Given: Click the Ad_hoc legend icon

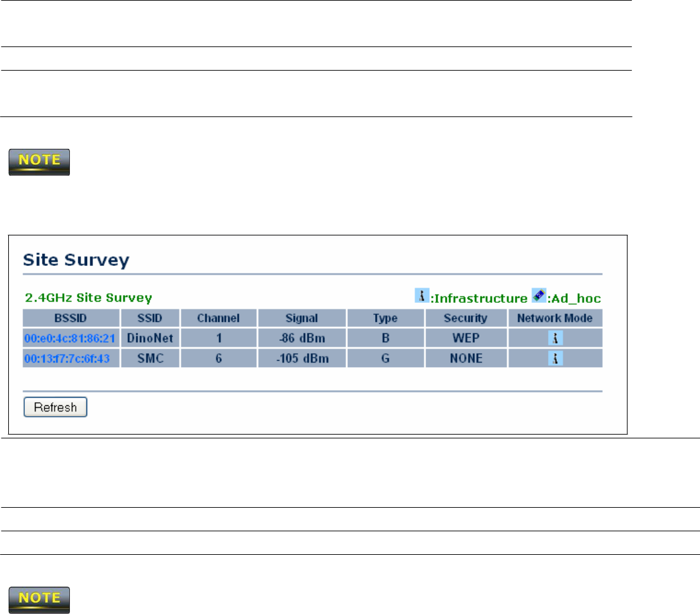Looking at the screenshot, I should coord(539,295).
